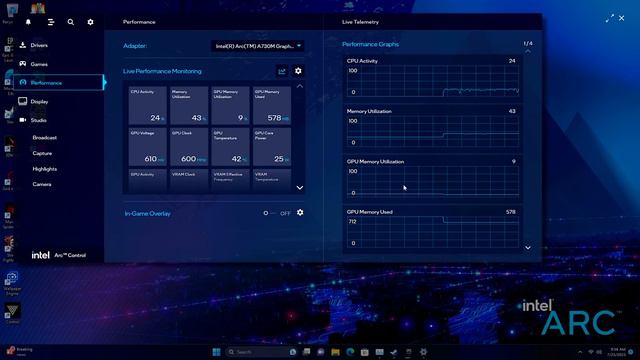Screen dimensions: 640x360
Task: Select the Performance sidebar item
Action: click(x=58, y=82)
